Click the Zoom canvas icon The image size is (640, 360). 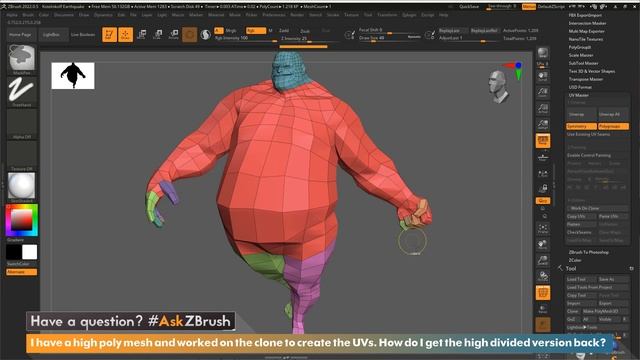pyautogui.click(x=543, y=92)
